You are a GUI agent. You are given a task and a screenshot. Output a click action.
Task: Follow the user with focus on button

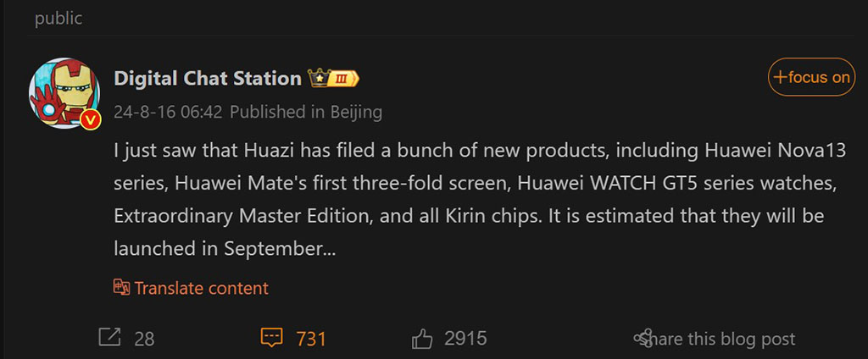click(811, 77)
